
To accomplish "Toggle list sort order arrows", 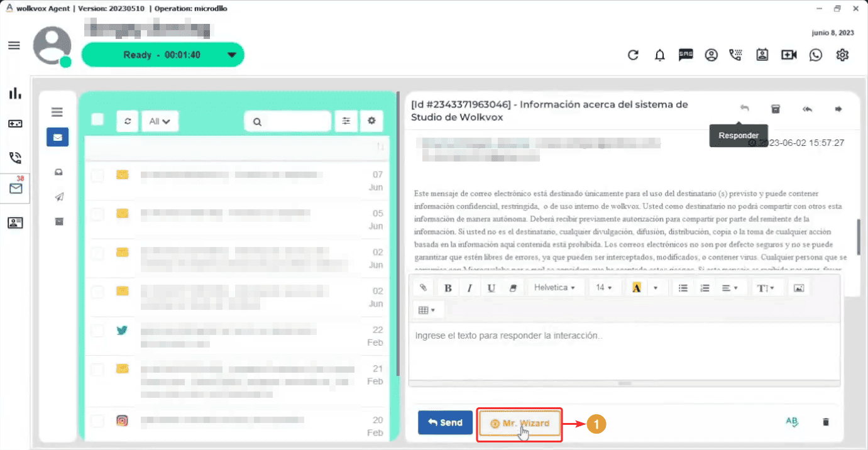I will [x=380, y=146].
